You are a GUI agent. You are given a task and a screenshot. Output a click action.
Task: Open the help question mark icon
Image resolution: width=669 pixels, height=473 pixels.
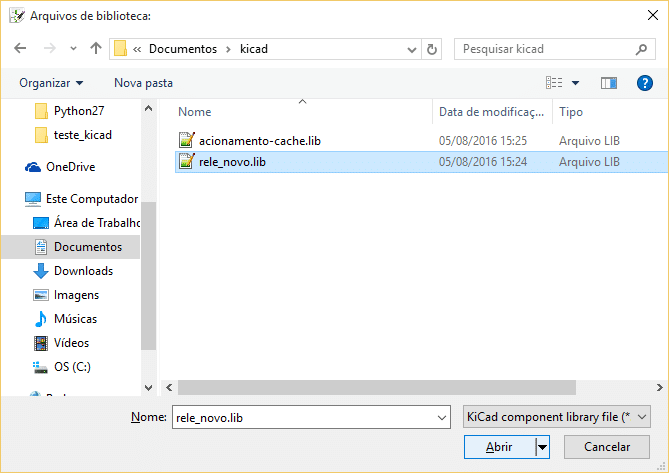[x=644, y=83]
